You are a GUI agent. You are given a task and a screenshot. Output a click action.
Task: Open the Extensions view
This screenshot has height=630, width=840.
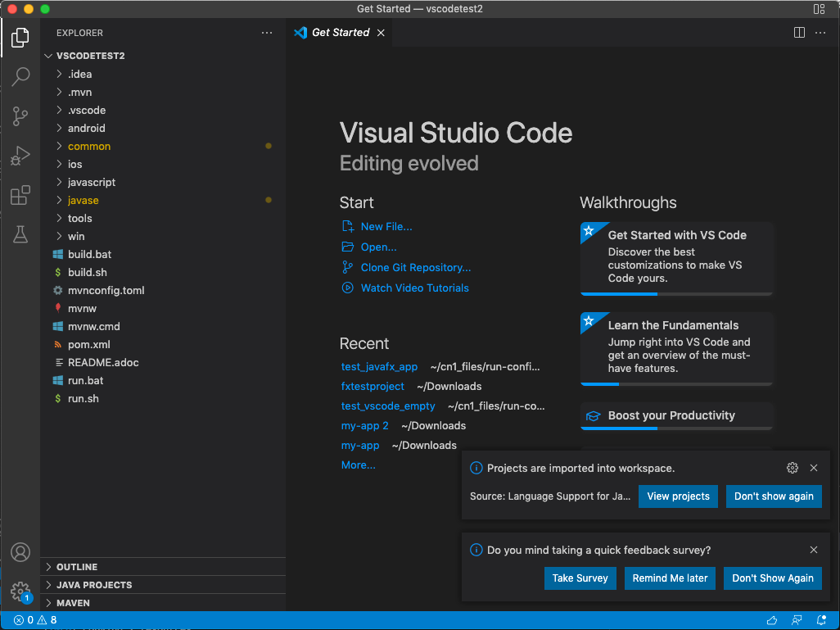[x=20, y=196]
